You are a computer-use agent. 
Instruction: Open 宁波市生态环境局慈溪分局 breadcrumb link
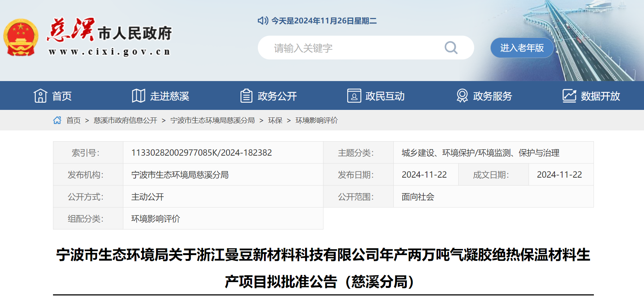[x=212, y=120]
